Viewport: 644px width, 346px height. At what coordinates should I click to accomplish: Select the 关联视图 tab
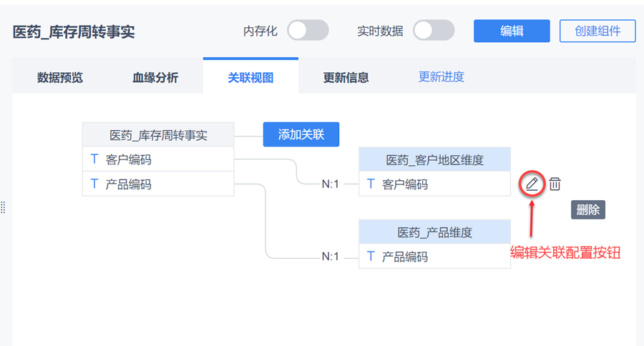250,77
